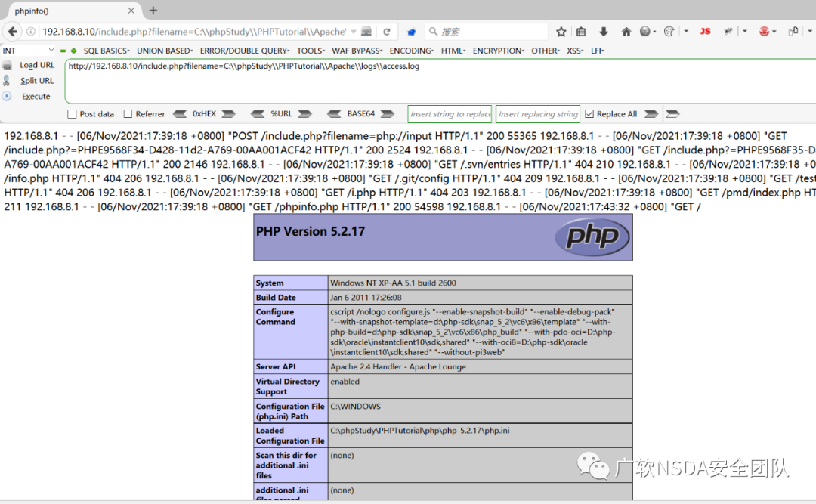
Task: Expand the grey globe icon's dropdown arrow
Action: (x=654, y=32)
